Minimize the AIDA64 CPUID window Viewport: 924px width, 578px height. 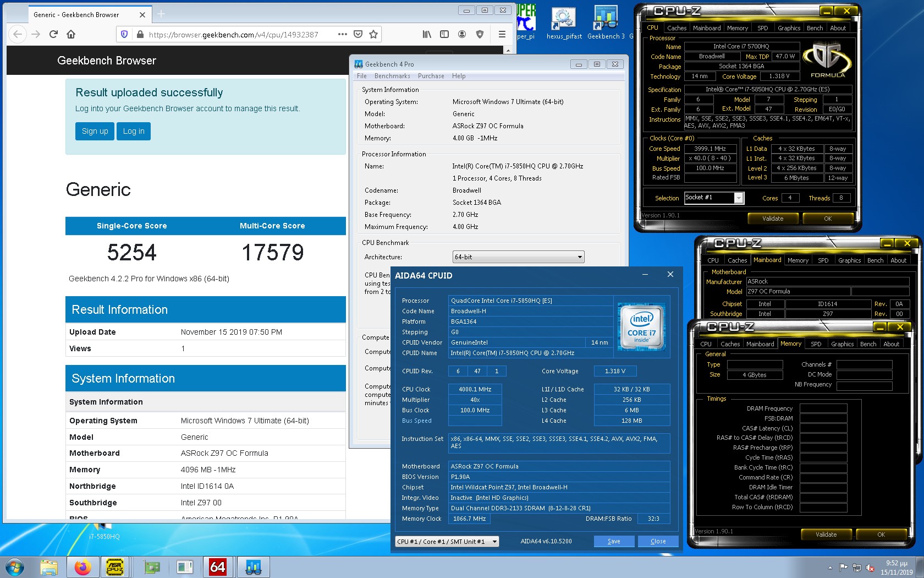coord(645,274)
